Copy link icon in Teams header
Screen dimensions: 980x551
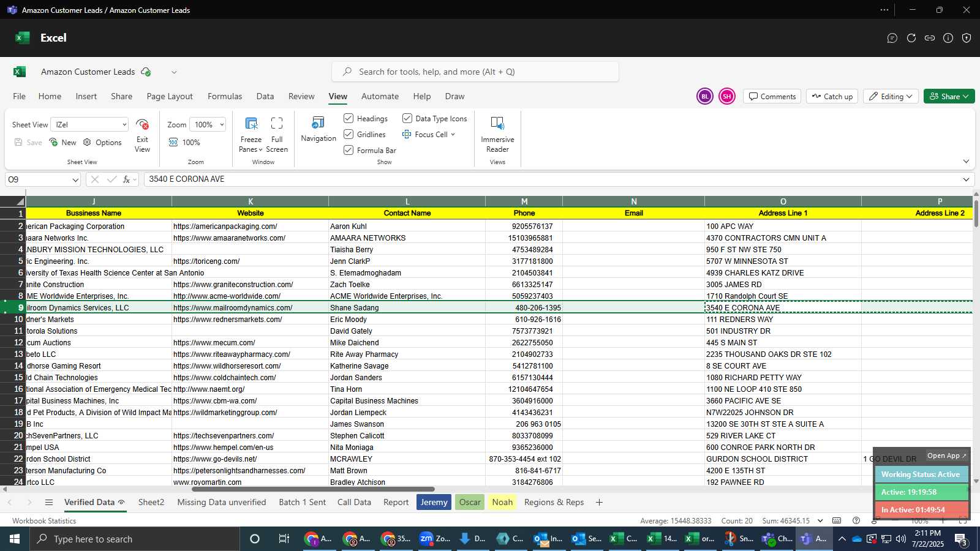coord(930,38)
